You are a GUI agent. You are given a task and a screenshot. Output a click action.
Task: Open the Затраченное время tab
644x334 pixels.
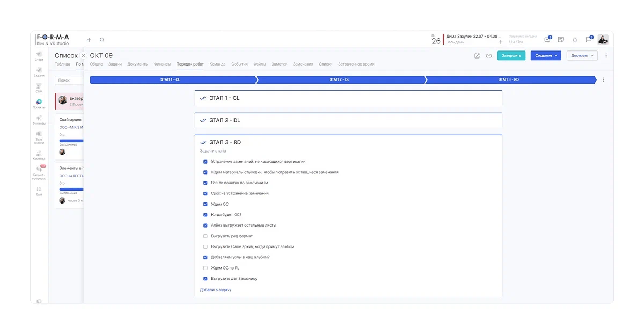point(356,64)
